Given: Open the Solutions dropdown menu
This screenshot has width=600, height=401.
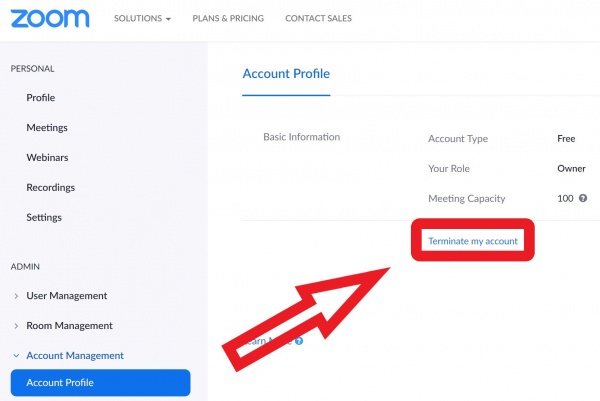Looking at the screenshot, I should 142,18.
